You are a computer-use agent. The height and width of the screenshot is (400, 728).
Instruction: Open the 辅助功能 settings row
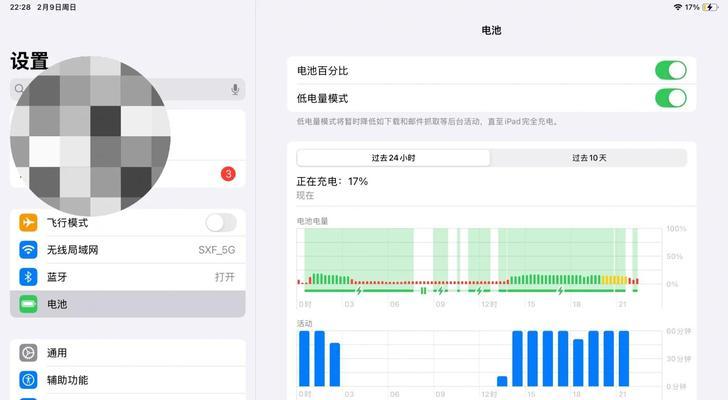point(128,380)
